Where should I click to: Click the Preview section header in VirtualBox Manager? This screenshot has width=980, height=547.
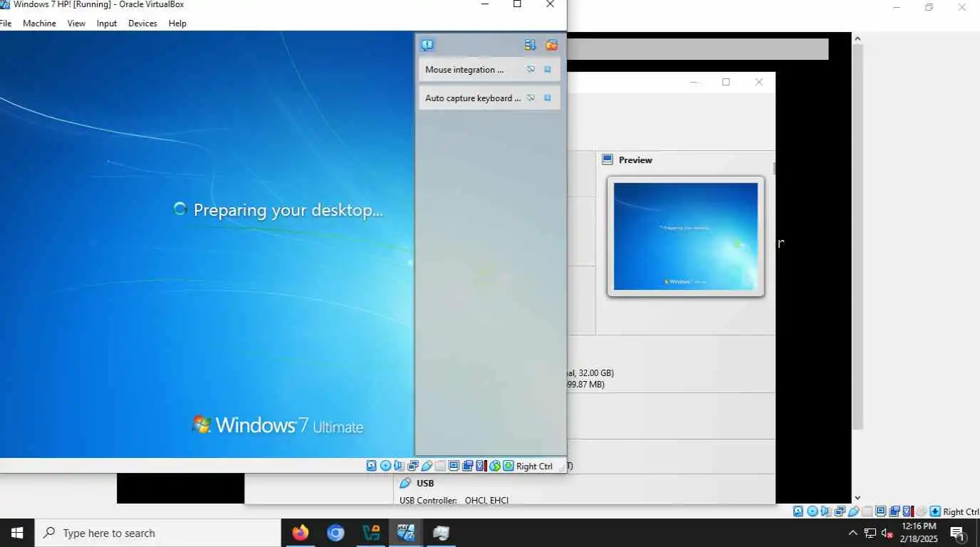pyautogui.click(x=635, y=160)
